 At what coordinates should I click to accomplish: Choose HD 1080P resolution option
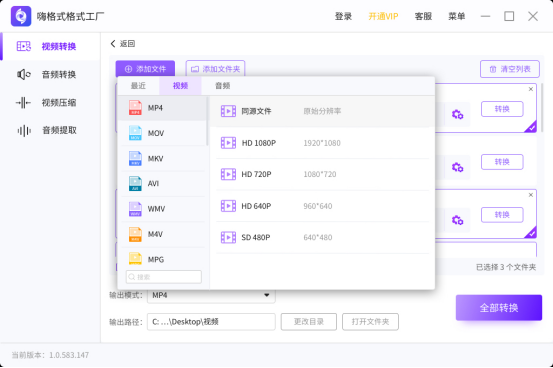pos(322,143)
